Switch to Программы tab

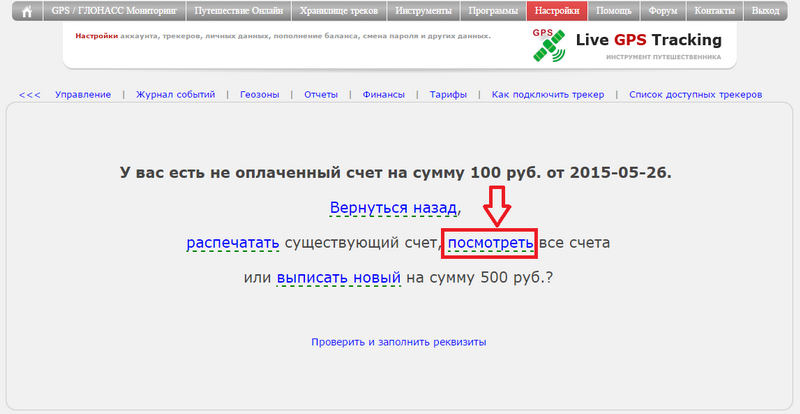point(493,12)
